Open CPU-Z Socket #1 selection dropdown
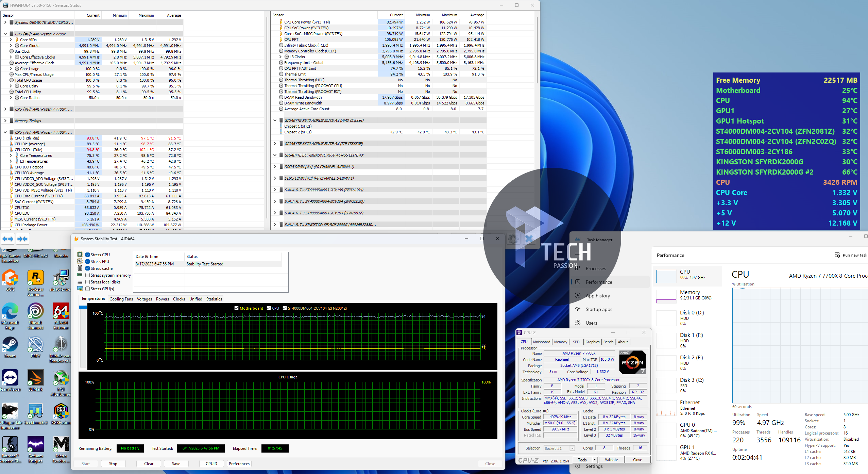Viewport: 868px width, 474px height. [572, 448]
